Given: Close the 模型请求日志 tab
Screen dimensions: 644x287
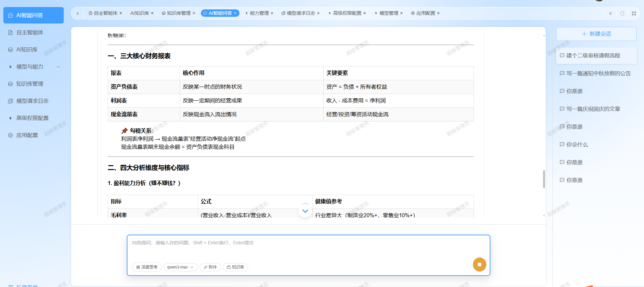Looking at the screenshot, I should pyautogui.click(x=318, y=13).
